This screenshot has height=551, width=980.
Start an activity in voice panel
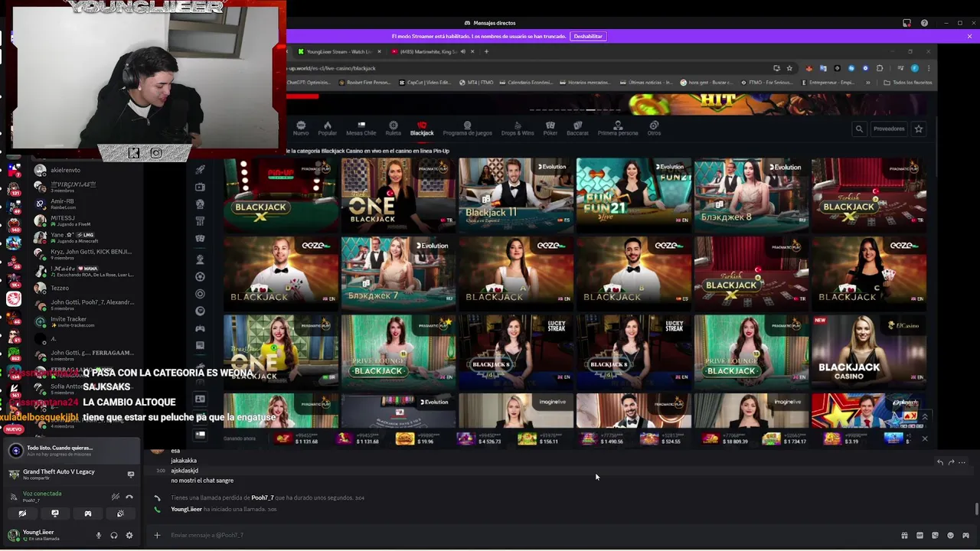87,514
